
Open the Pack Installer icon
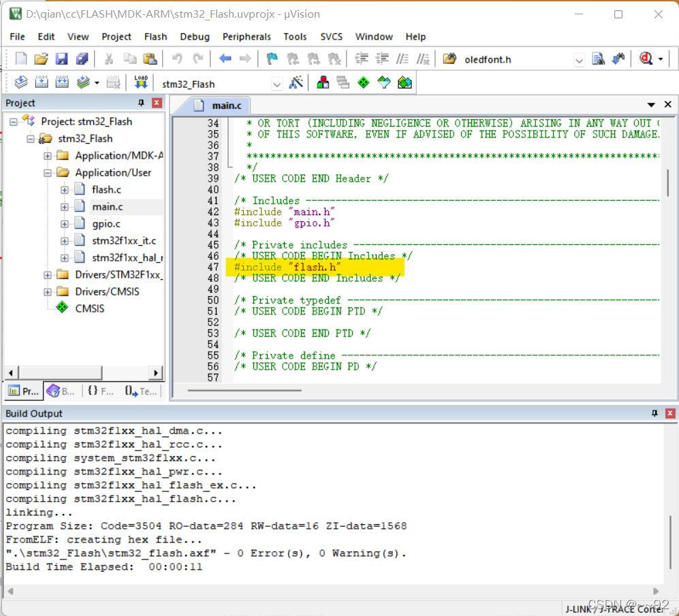(405, 82)
